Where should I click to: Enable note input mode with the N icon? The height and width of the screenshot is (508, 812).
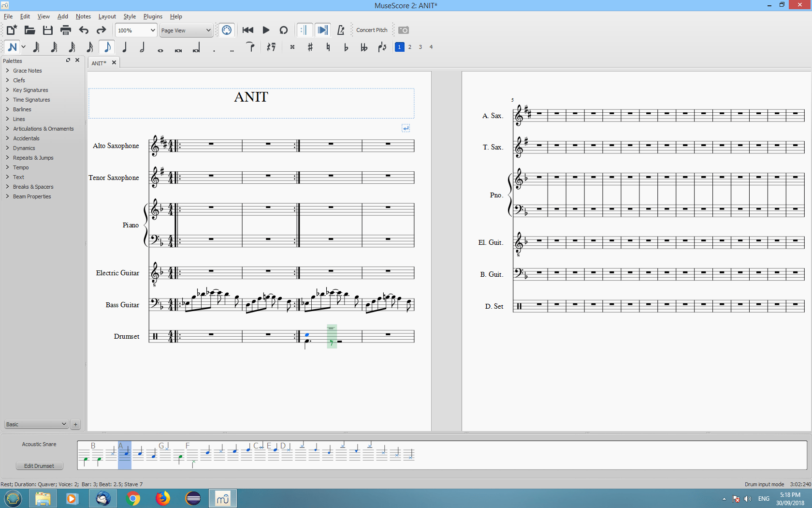click(12, 47)
